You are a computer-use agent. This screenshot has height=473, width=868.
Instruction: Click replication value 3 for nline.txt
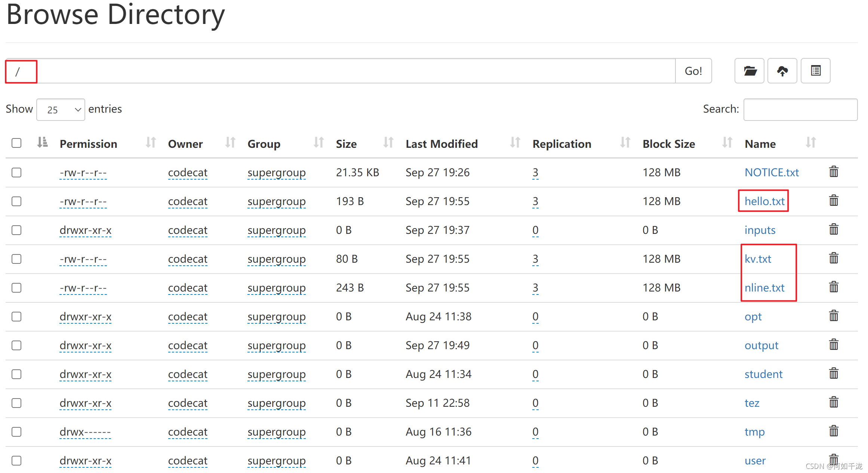(x=535, y=288)
